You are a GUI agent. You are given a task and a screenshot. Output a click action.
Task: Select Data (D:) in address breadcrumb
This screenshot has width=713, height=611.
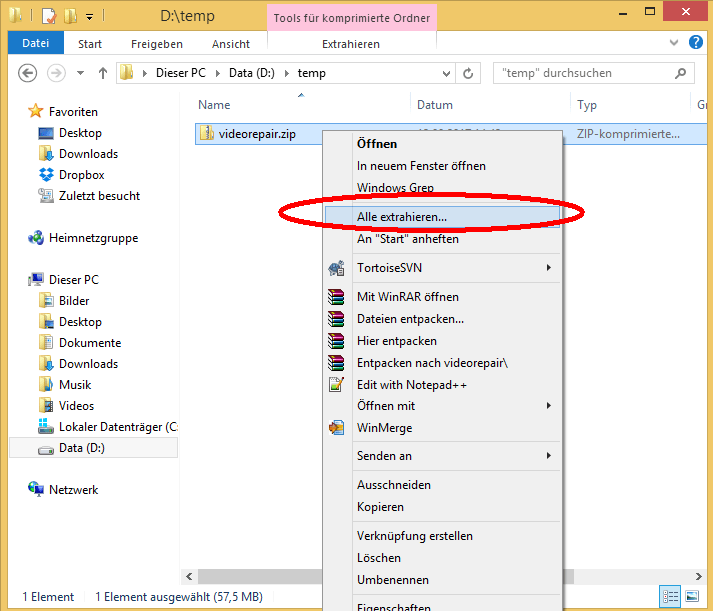click(x=251, y=73)
